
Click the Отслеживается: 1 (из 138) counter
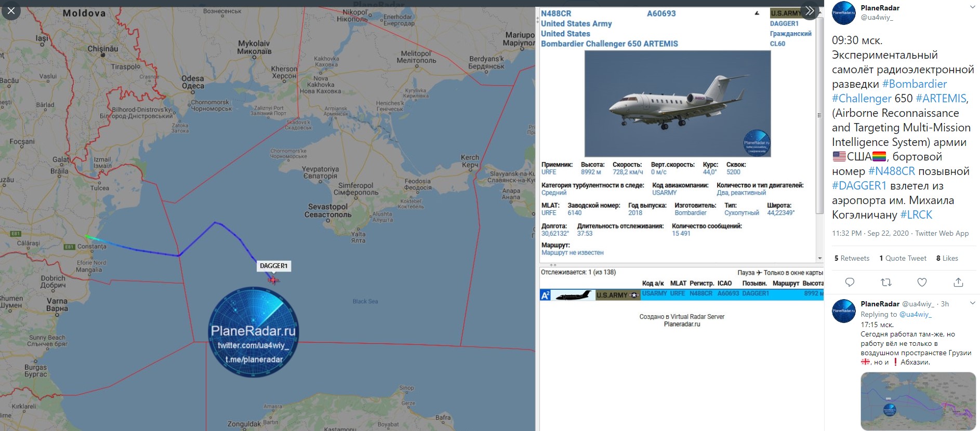coord(578,273)
